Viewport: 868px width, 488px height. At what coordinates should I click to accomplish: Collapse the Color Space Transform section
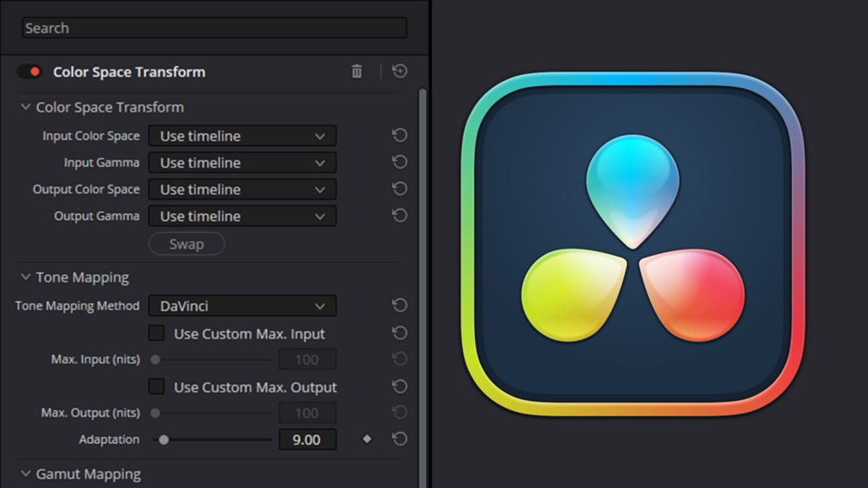25,107
